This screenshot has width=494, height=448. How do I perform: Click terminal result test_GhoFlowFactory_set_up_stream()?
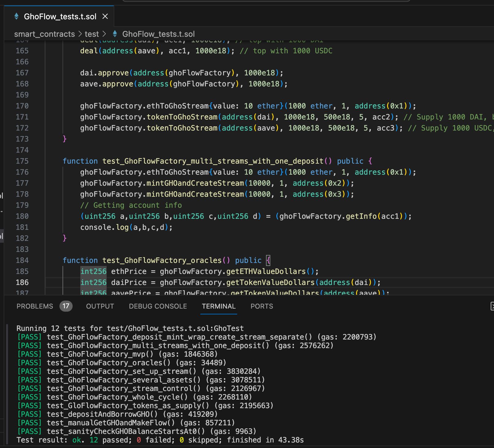139,371
